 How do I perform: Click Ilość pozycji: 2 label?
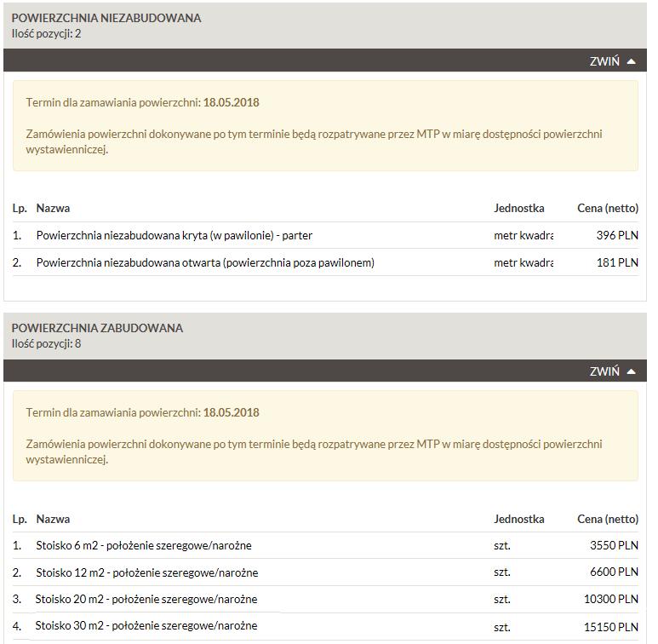(x=46, y=33)
